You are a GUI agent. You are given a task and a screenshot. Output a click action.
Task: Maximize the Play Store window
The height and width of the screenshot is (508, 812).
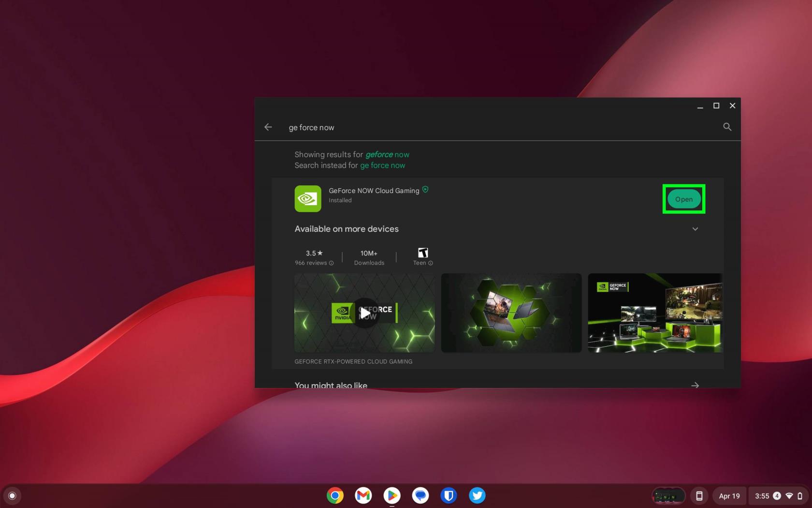click(716, 105)
